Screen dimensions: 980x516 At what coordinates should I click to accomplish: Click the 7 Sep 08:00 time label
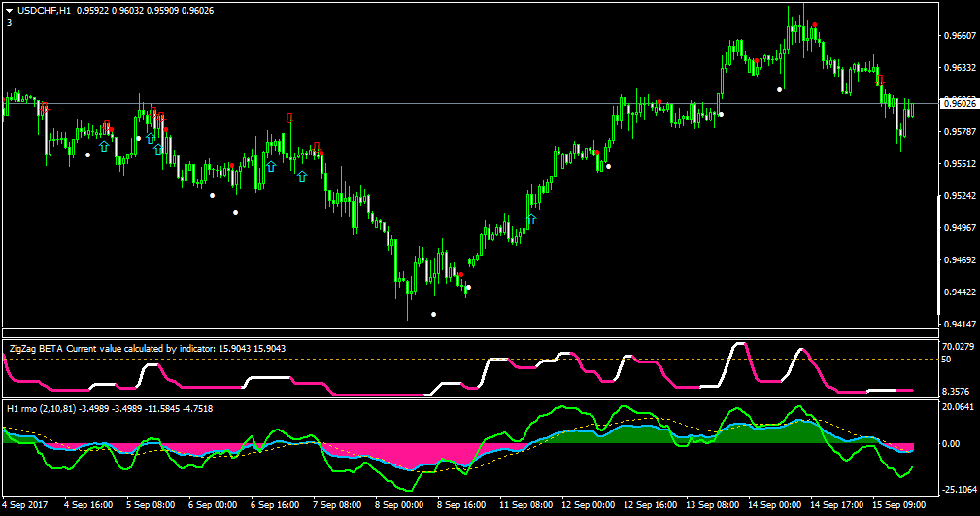[337, 504]
